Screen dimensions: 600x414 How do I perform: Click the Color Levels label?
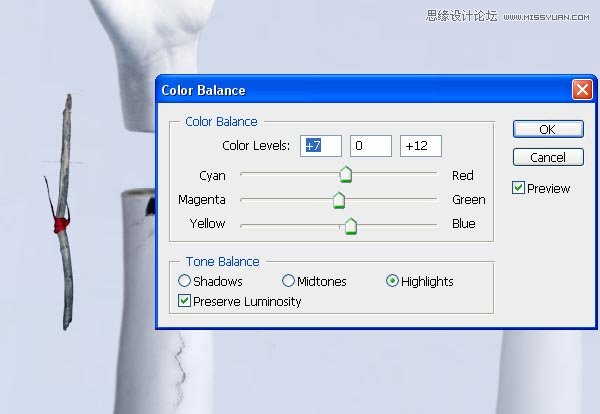pos(256,146)
